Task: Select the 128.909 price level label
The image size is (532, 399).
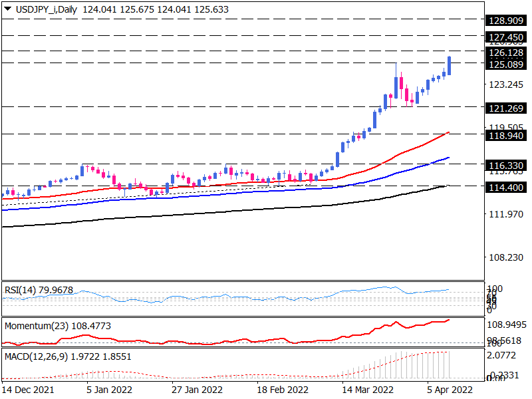Action: click(x=506, y=21)
